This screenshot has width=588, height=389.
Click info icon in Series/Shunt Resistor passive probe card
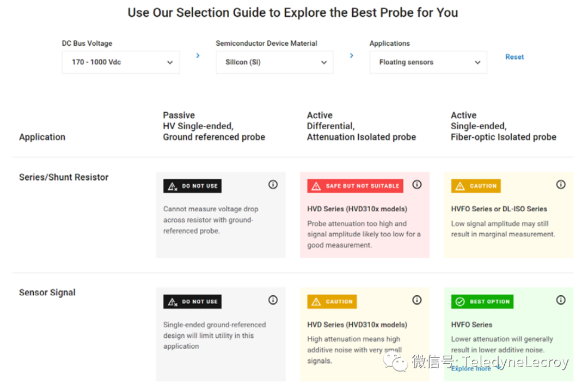tap(273, 185)
